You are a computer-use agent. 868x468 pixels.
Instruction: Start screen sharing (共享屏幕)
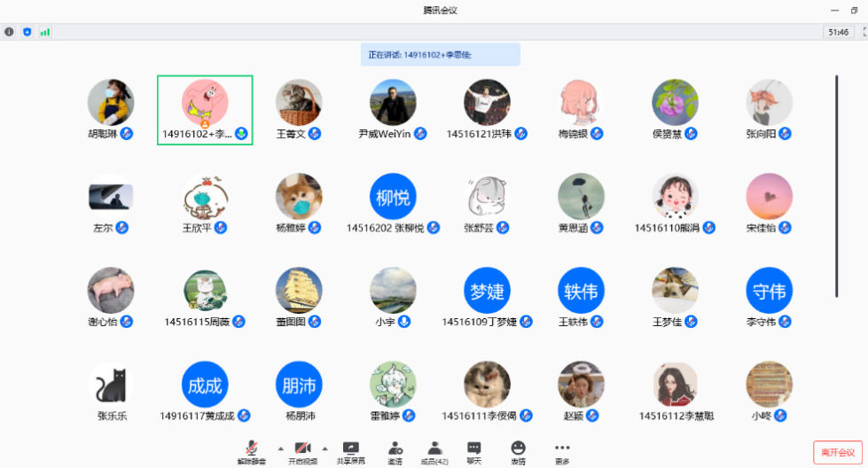tap(350, 452)
